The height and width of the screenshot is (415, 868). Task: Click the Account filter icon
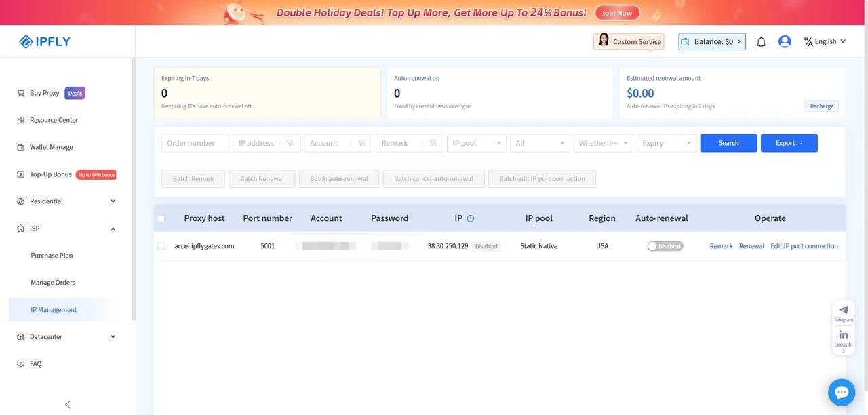361,143
